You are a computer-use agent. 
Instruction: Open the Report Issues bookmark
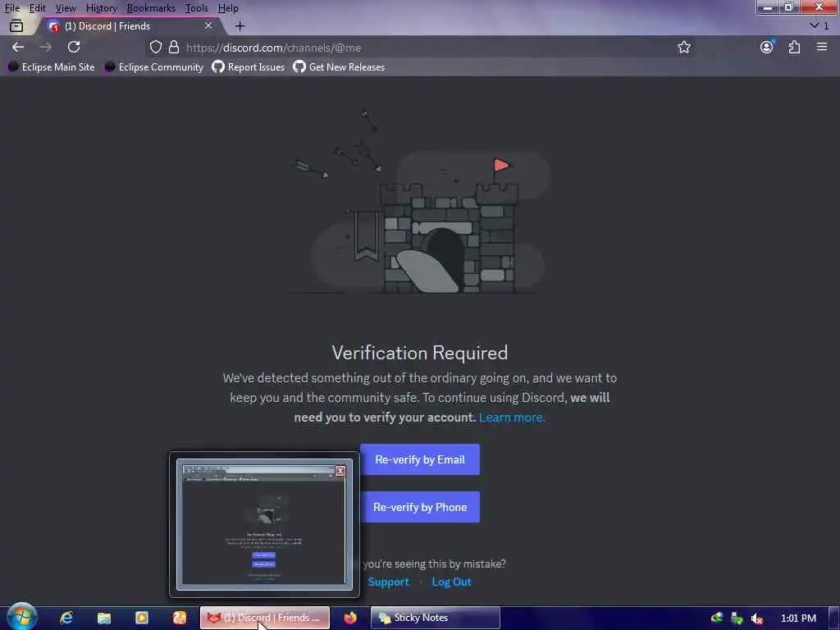(248, 67)
